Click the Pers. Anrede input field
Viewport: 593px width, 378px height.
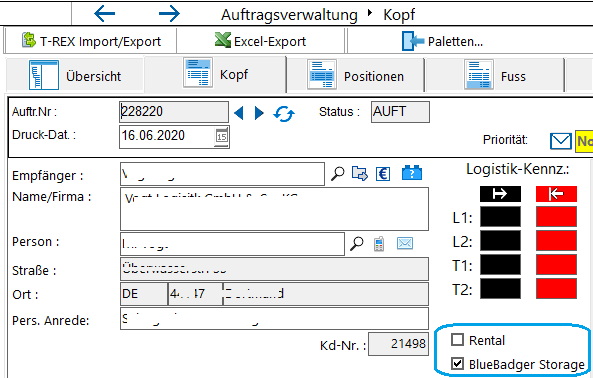coord(274,318)
